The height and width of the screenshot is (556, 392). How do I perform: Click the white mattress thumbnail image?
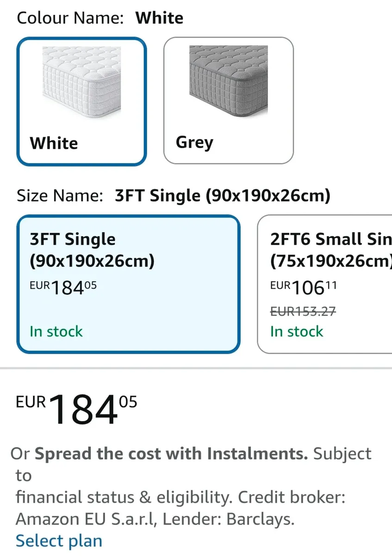point(81,81)
